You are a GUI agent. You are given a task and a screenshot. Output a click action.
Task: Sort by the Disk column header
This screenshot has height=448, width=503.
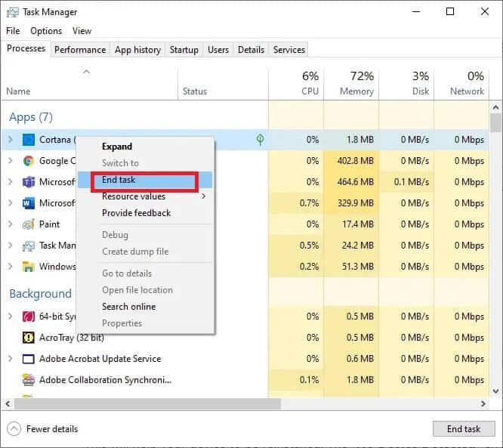(406, 84)
